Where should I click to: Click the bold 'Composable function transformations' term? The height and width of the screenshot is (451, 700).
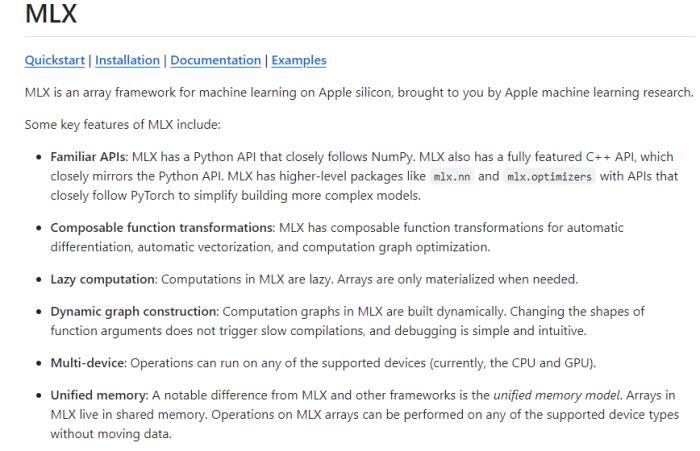pos(162,228)
